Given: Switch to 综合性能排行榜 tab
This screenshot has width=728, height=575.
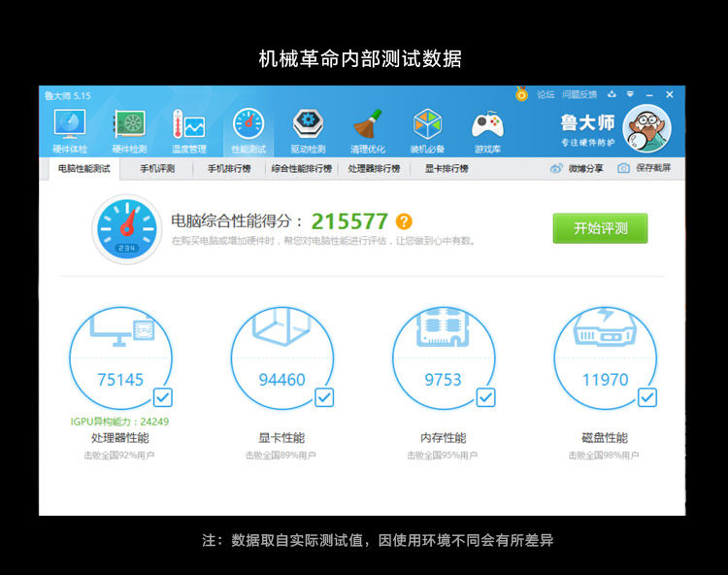Looking at the screenshot, I should tap(302, 169).
